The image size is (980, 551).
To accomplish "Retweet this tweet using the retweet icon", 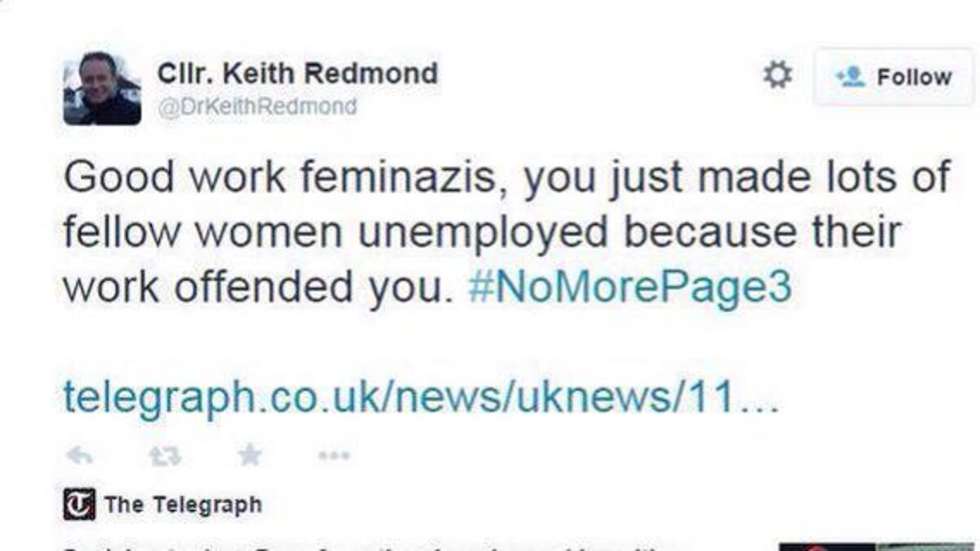I will pos(165,455).
